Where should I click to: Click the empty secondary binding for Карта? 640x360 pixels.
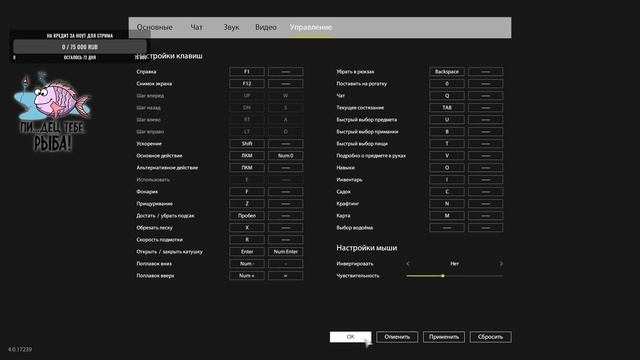tap(486, 216)
